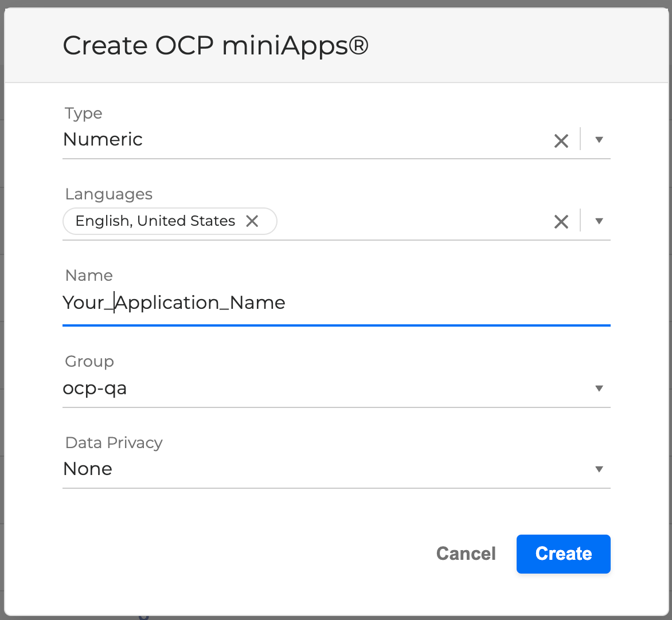Open the Languages dropdown arrow

[x=599, y=221]
